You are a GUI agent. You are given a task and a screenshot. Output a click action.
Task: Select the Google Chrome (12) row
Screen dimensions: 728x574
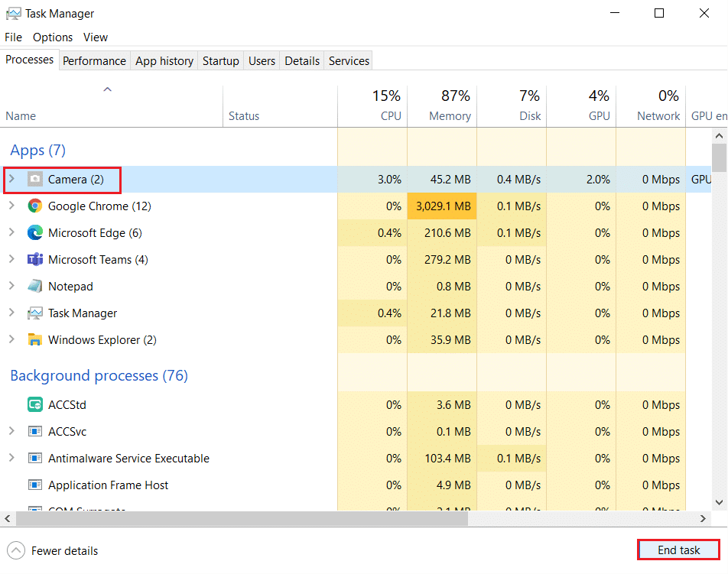point(356,206)
